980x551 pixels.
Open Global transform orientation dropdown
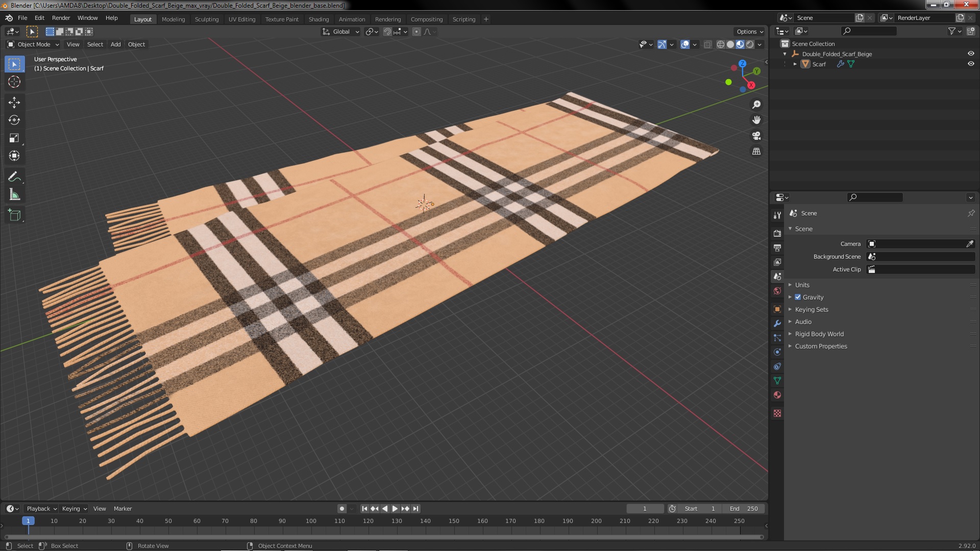(340, 32)
